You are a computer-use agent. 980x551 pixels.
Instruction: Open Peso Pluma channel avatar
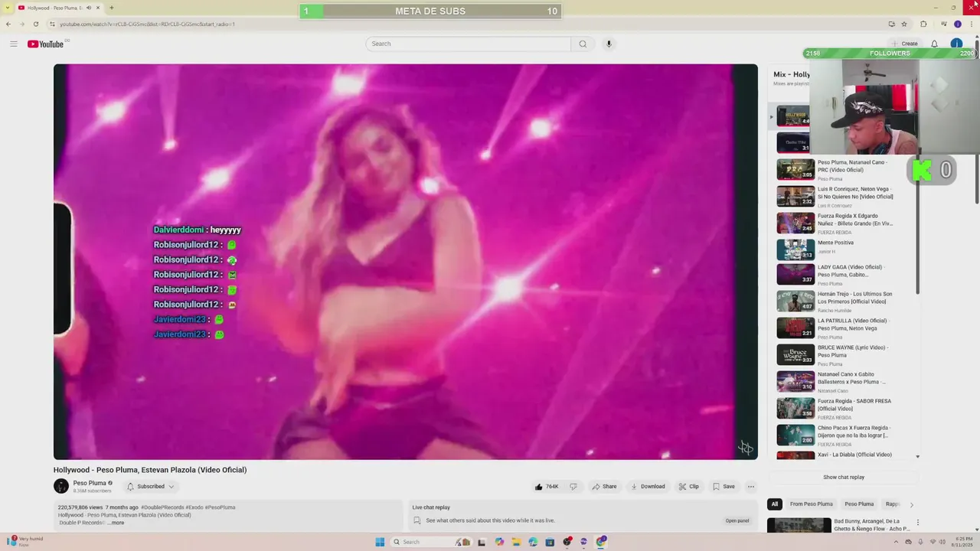(61, 486)
